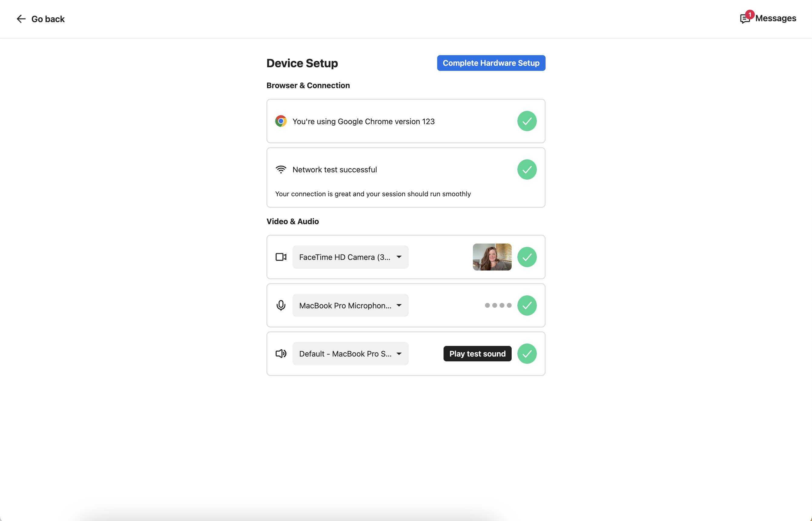Screen dimensions: 812x521
Task: Click the green checkmark beside camera preview
Action: click(527, 257)
